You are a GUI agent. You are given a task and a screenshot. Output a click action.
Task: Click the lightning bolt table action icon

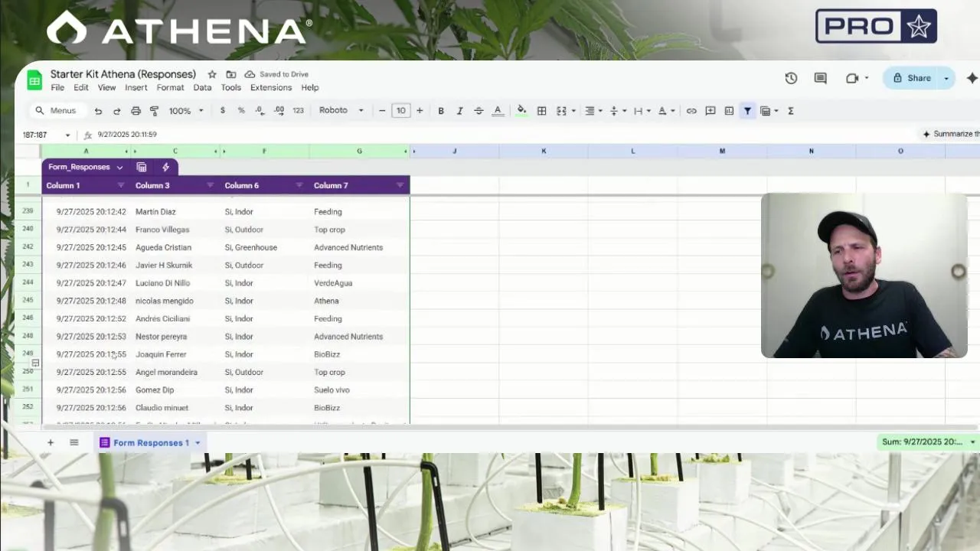[x=165, y=167]
